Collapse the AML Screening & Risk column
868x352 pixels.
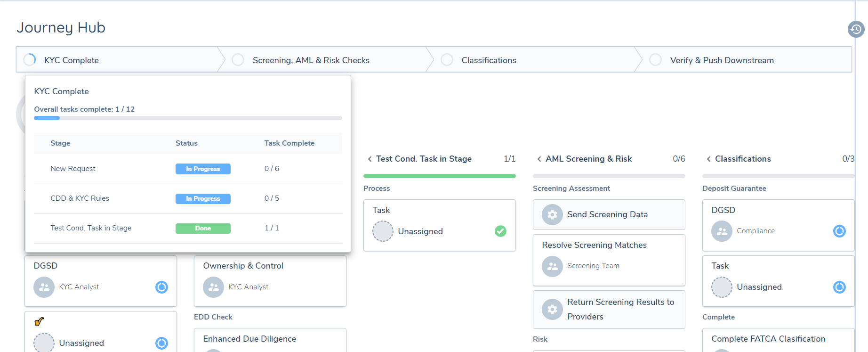pos(539,159)
